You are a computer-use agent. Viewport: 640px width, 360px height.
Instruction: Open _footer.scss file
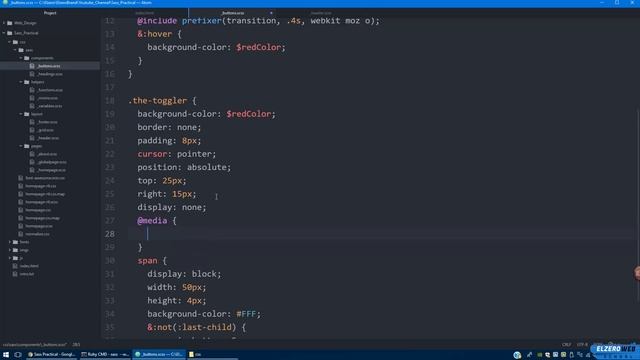coord(47,122)
